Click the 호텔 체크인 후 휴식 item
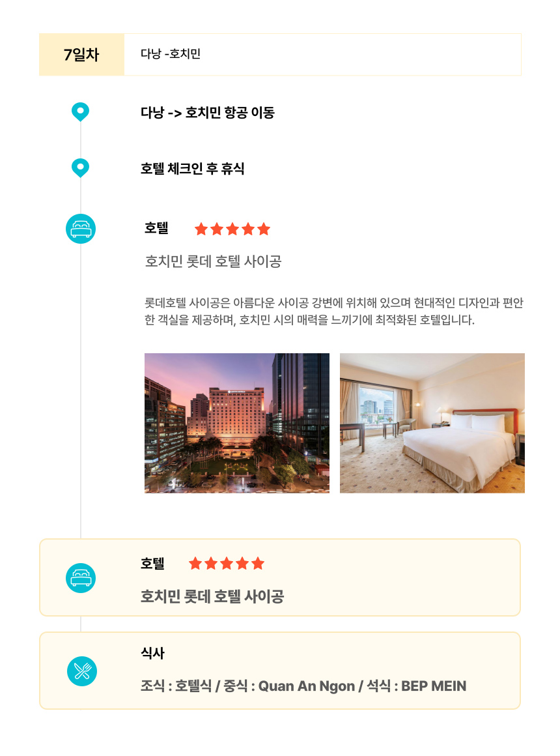 coord(192,168)
